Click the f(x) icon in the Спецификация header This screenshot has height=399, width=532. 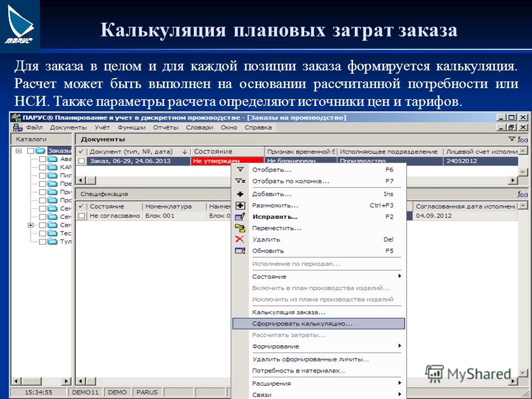coord(523,194)
